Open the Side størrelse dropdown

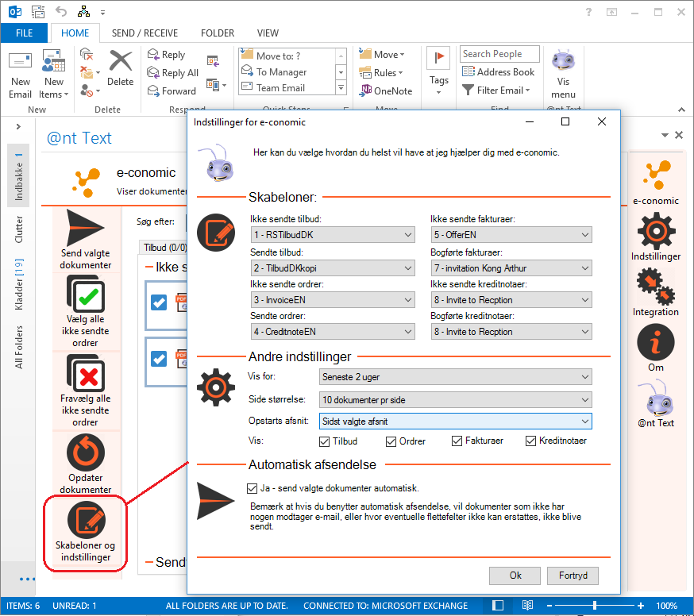pyautogui.click(x=456, y=399)
